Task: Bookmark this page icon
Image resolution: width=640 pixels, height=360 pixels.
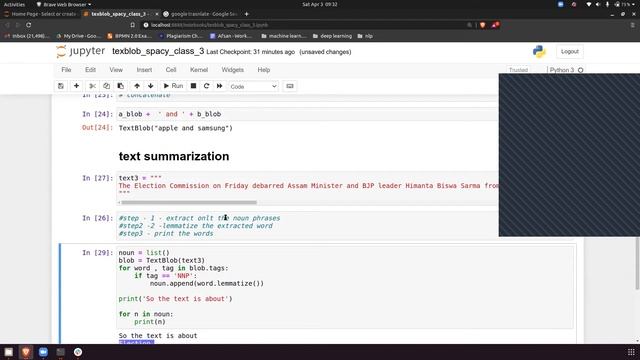Action: point(132,25)
